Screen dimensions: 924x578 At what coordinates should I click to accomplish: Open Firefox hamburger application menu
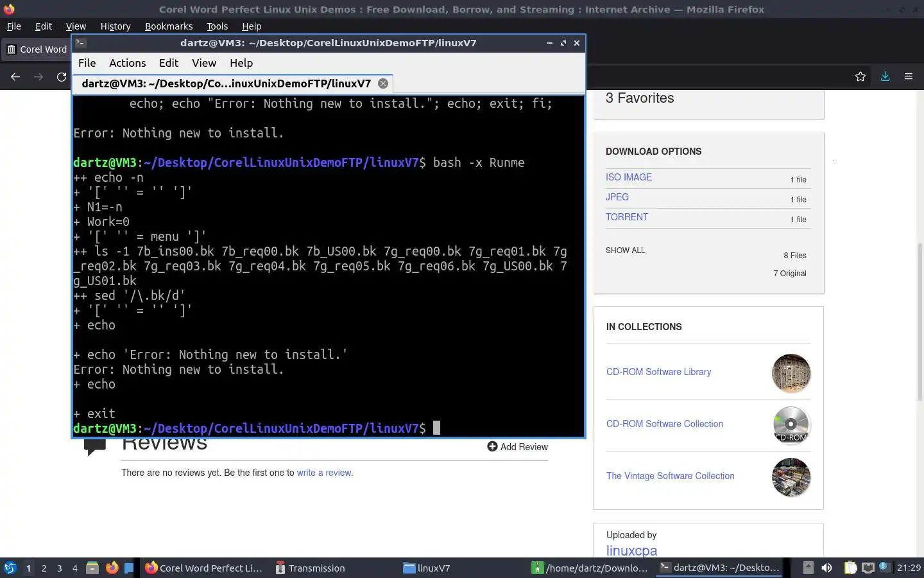pos(909,76)
